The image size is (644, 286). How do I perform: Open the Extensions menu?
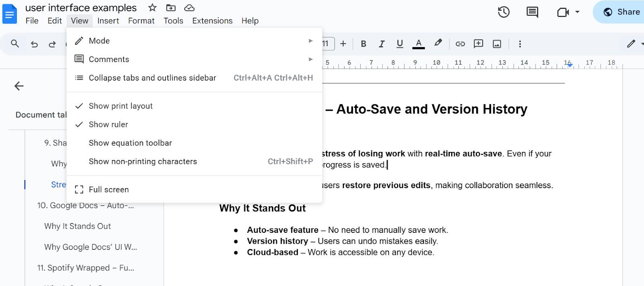click(x=213, y=21)
